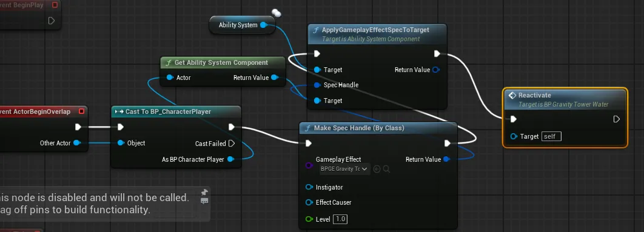Click browse magnifier icon beside Gameplay Effect dropdown

386,169
